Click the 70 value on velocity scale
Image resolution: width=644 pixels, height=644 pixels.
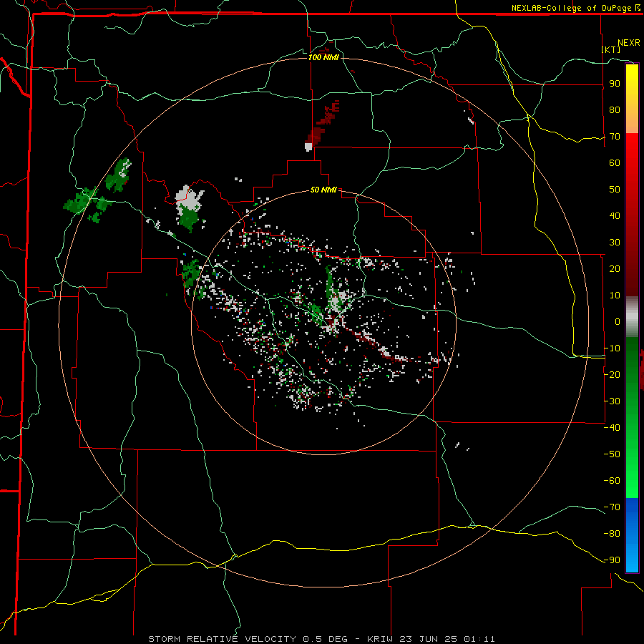click(x=615, y=137)
